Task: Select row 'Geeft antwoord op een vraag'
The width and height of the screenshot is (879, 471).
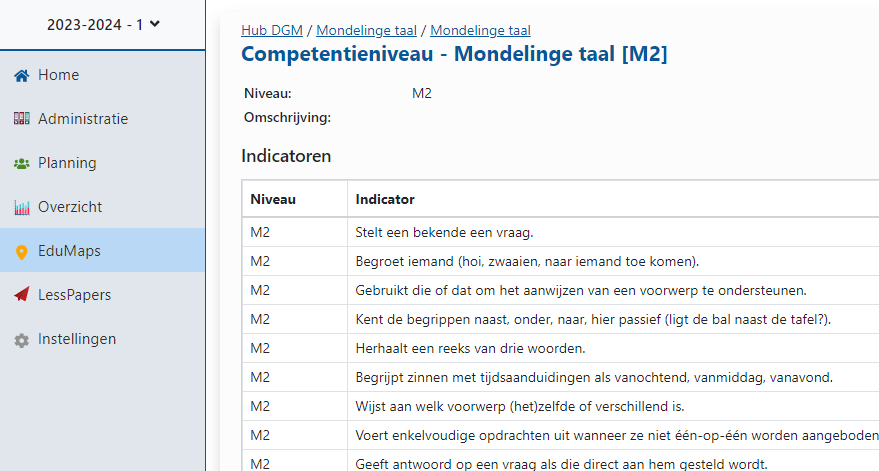Action: point(561,461)
